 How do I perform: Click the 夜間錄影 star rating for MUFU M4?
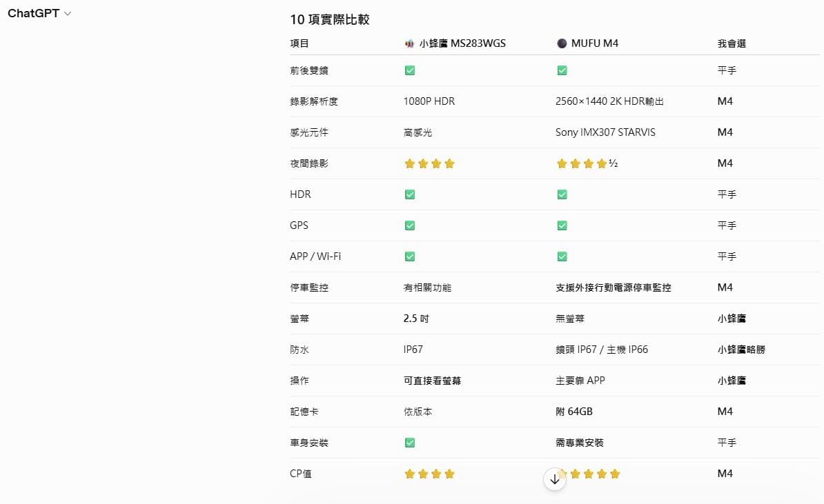587,164
